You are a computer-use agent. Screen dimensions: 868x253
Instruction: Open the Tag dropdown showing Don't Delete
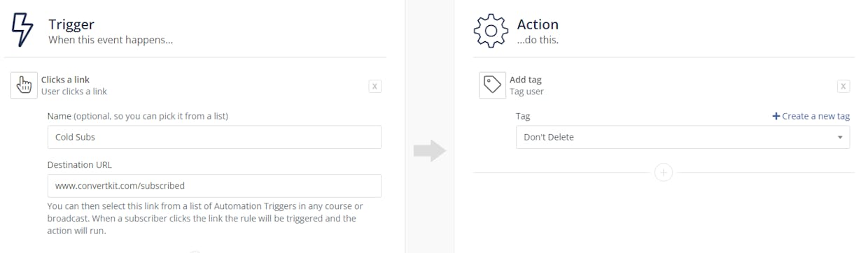(682, 137)
